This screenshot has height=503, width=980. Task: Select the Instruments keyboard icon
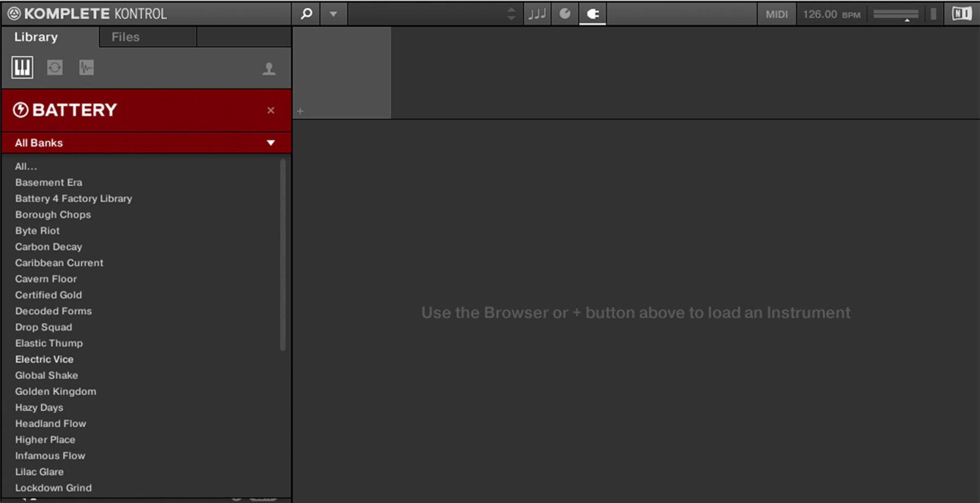(22, 67)
